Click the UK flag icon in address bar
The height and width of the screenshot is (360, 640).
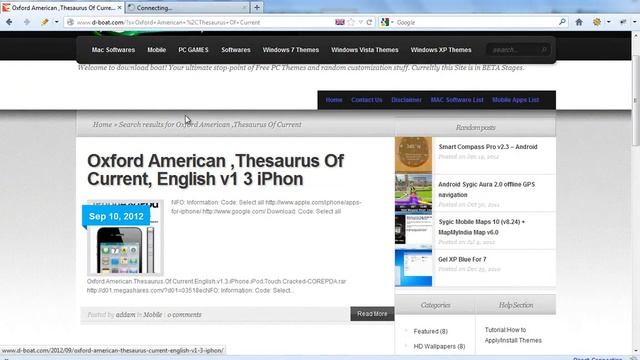[340, 22]
